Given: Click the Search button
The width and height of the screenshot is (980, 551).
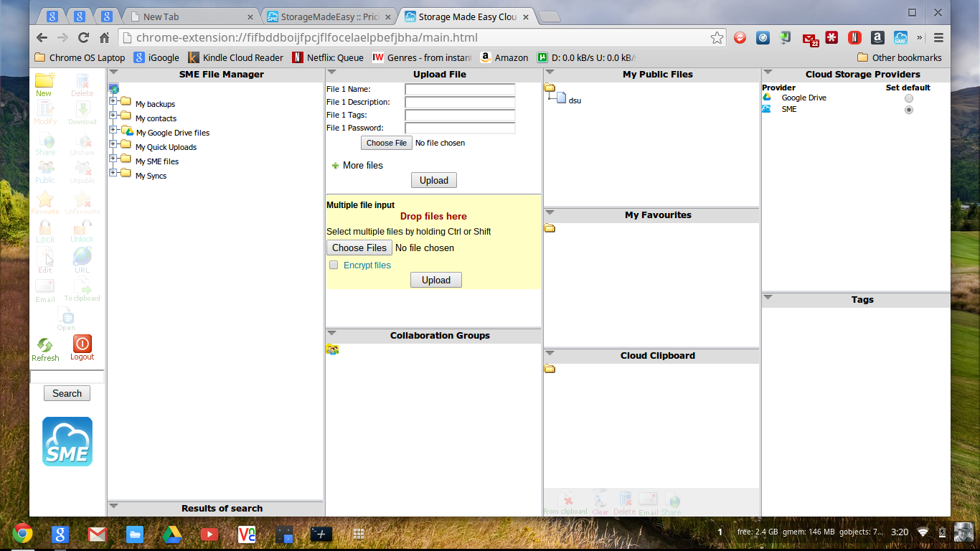Looking at the screenshot, I should point(67,393).
